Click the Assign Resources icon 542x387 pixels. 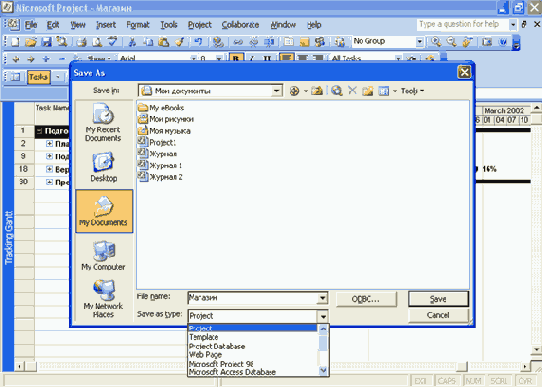coord(320,42)
